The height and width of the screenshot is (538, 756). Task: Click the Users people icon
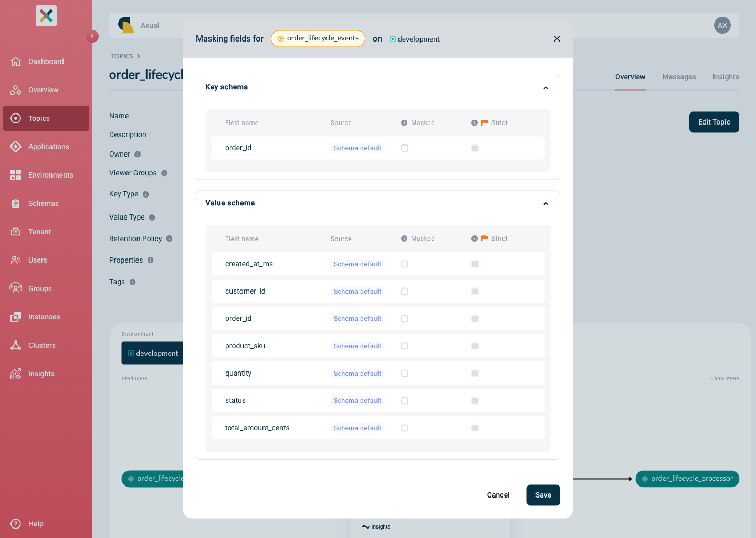click(16, 260)
